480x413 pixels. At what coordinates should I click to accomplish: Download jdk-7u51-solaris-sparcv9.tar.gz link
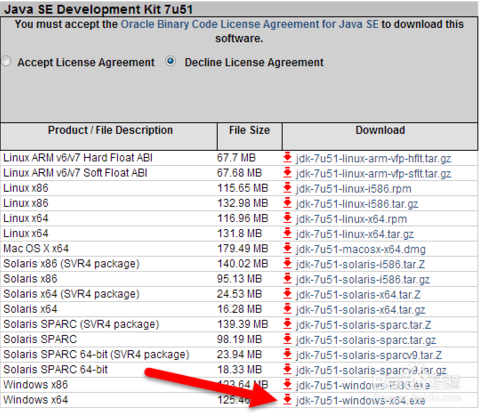(371, 370)
